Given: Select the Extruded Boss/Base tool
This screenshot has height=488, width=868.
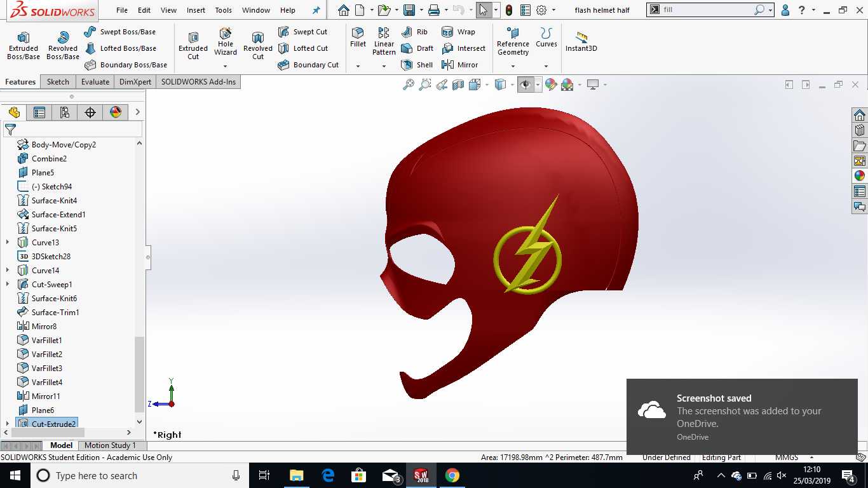Looking at the screenshot, I should pyautogui.click(x=24, y=46).
